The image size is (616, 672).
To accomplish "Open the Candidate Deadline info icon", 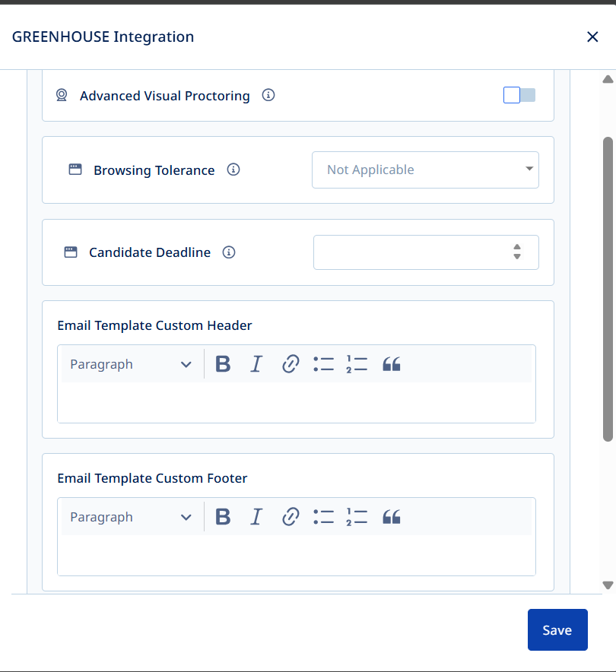I will point(229,252).
